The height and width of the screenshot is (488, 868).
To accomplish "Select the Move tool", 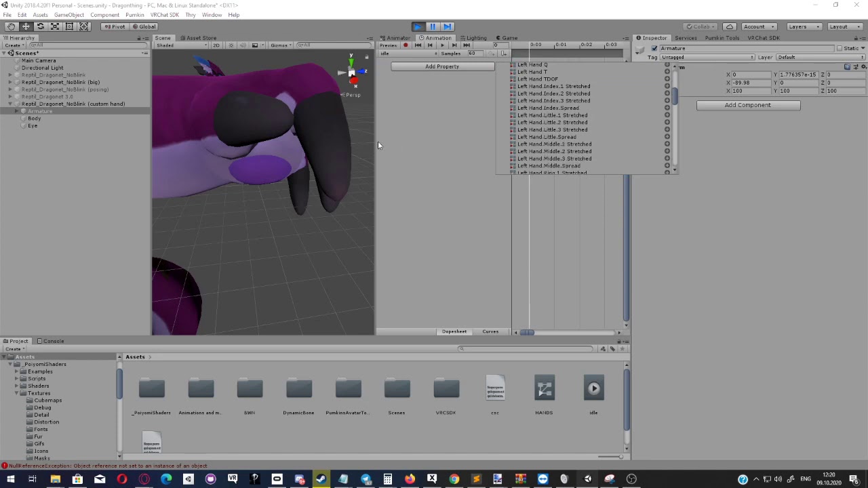I will (26, 26).
